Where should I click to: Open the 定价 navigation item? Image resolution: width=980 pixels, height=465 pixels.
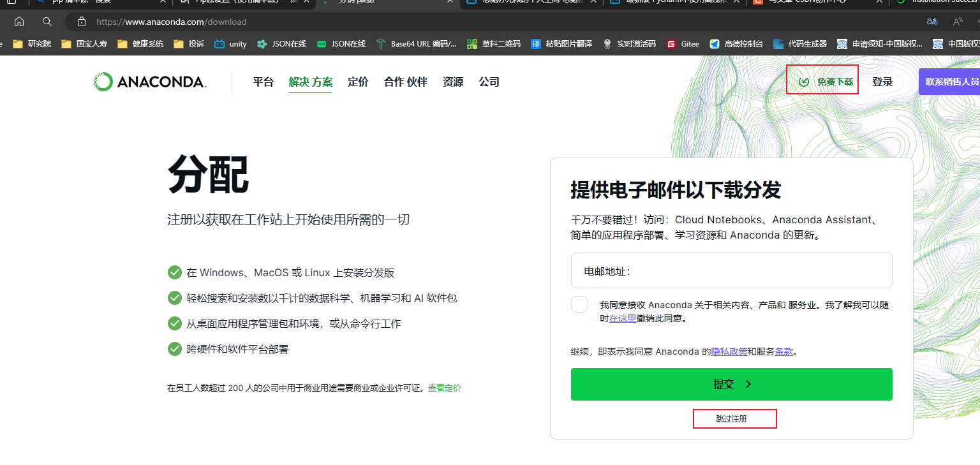click(358, 82)
